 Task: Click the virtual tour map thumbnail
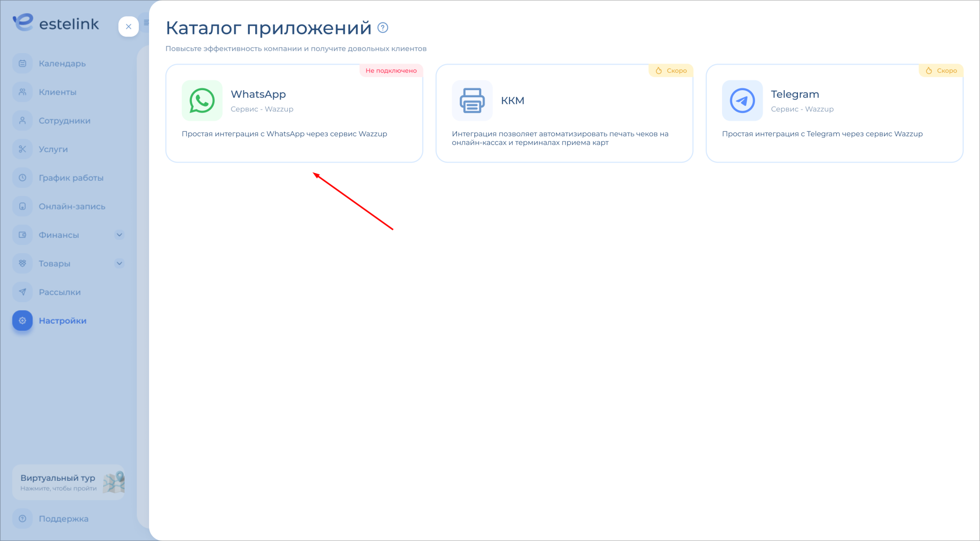coord(114,482)
